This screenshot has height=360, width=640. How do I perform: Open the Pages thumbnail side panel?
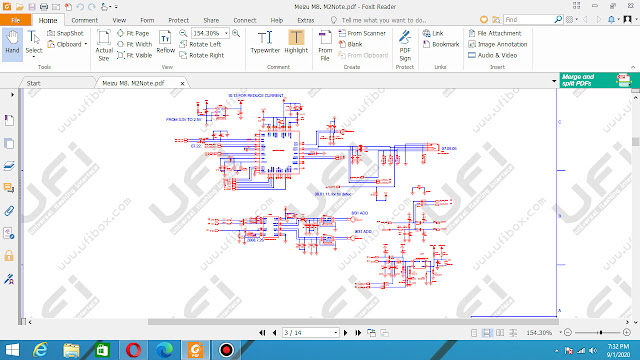click(9, 144)
